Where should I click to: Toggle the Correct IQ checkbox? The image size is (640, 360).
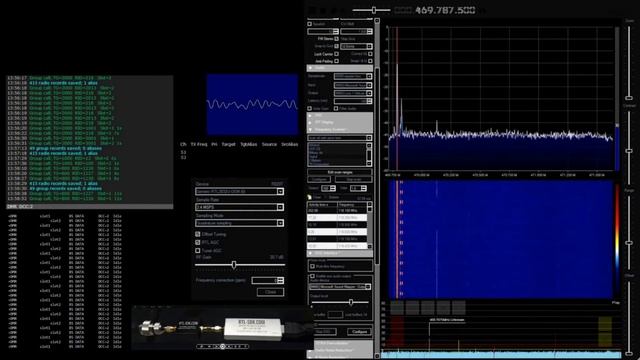[370, 54]
